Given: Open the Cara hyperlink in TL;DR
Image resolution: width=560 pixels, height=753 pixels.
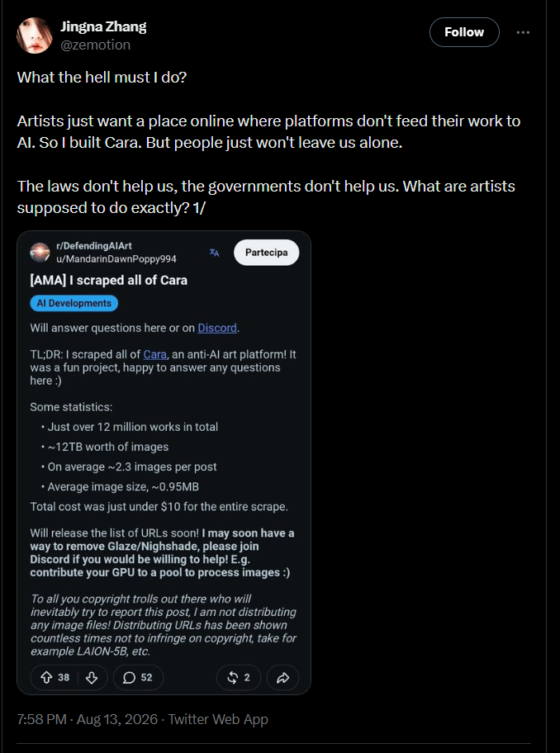Looking at the screenshot, I should point(155,354).
